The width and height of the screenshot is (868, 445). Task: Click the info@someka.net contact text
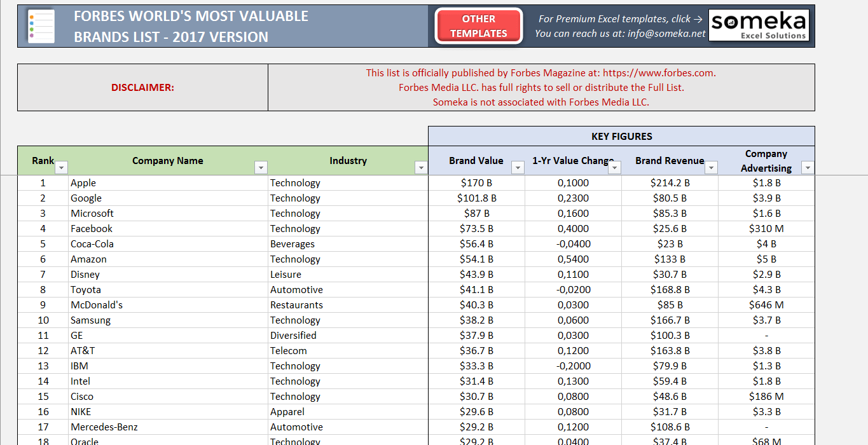coord(666,34)
